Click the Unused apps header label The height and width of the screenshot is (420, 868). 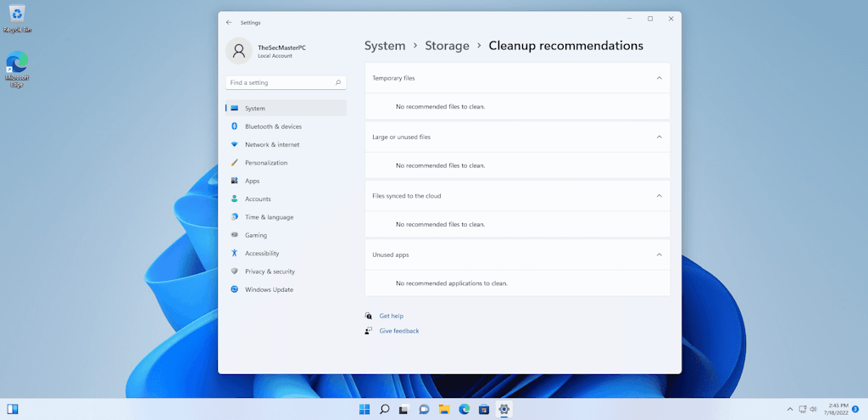[x=391, y=255]
